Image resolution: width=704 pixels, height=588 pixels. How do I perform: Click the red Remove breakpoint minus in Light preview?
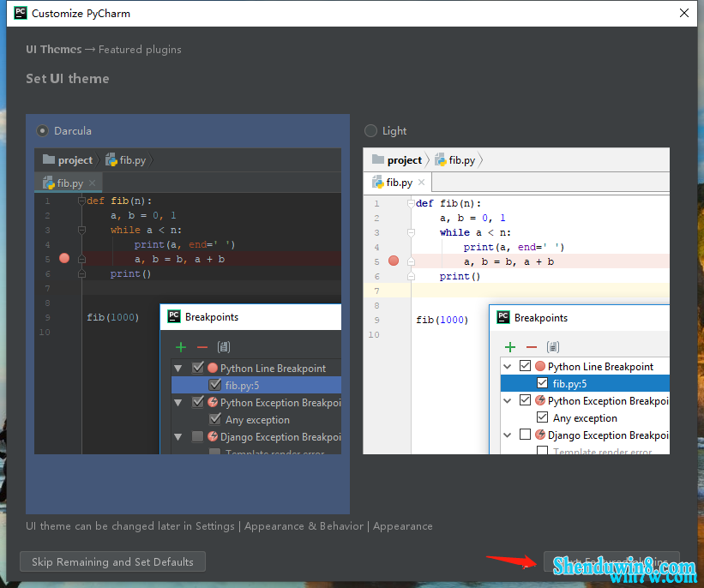pyautogui.click(x=532, y=347)
